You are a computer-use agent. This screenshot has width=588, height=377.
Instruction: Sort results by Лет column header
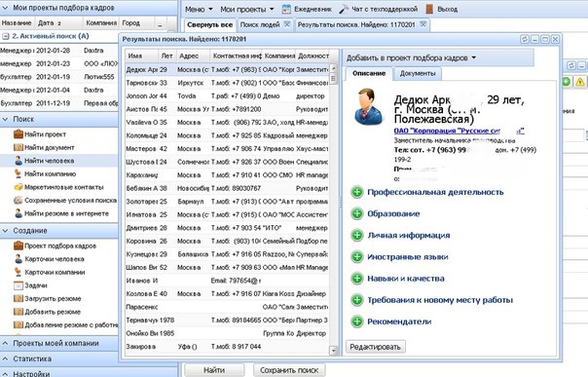click(x=166, y=56)
